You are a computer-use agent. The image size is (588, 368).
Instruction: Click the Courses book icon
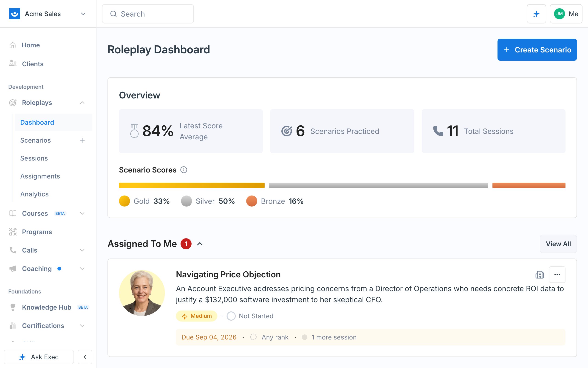(13, 213)
